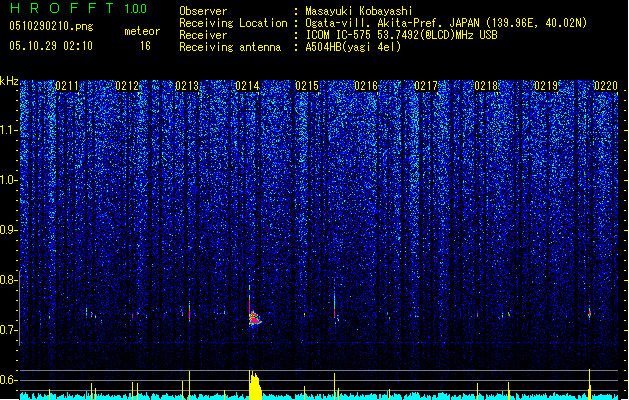The width and height of the screenshot is (629, 400).
Task: Click the 1.1 frequency axis label
Action: click(8, 130)
